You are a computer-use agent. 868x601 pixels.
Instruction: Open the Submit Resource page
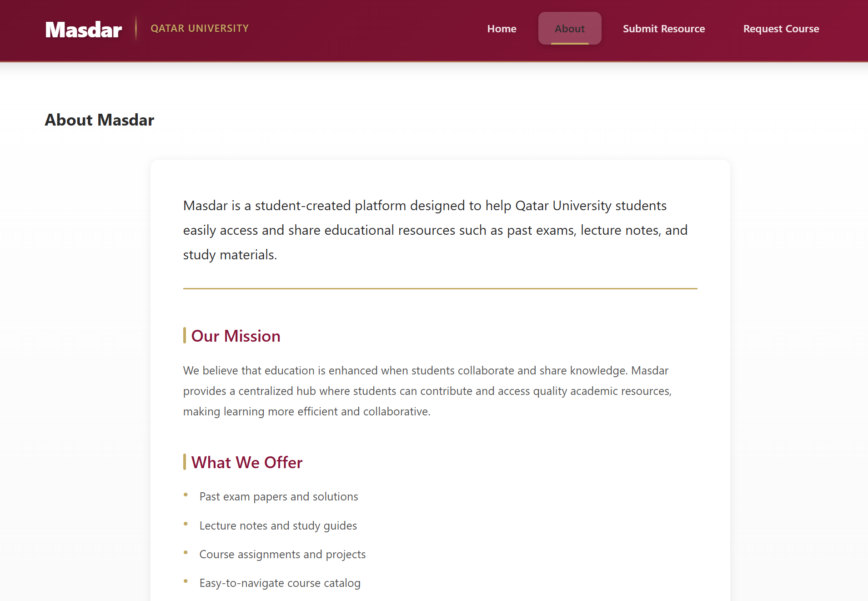663,28
